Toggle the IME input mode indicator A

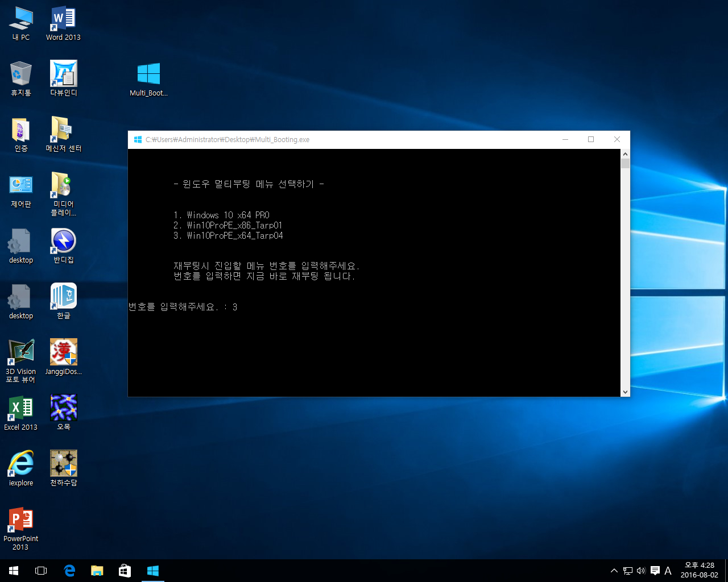point(668,571)
